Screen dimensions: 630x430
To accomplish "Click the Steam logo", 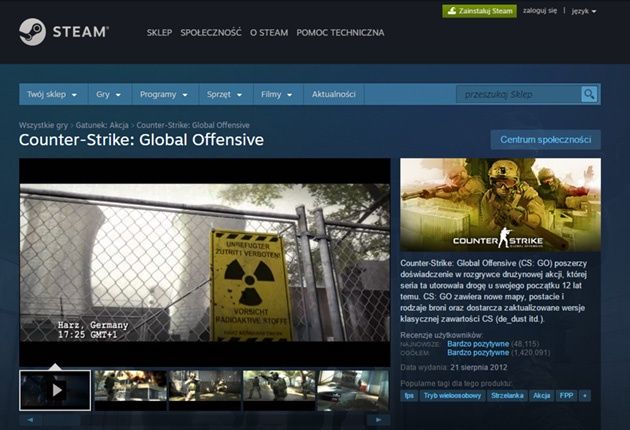I will tap(63, 32).
